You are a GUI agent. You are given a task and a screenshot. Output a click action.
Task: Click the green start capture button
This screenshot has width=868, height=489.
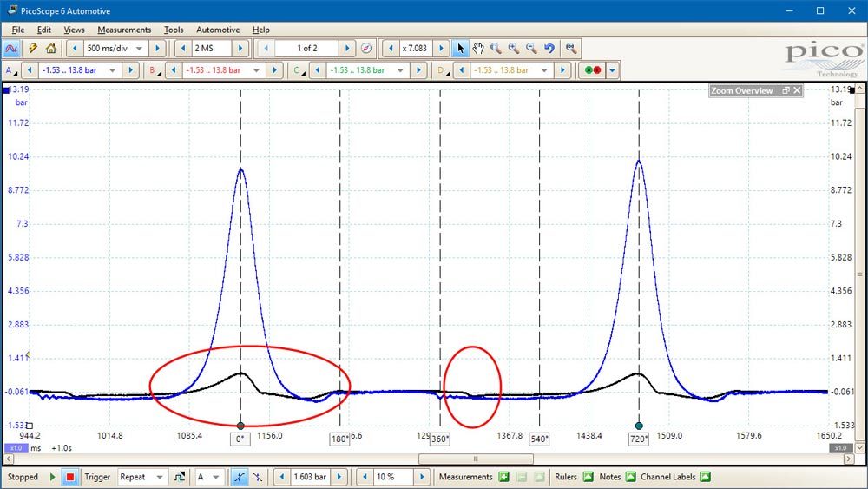click(x=53, y=477)
